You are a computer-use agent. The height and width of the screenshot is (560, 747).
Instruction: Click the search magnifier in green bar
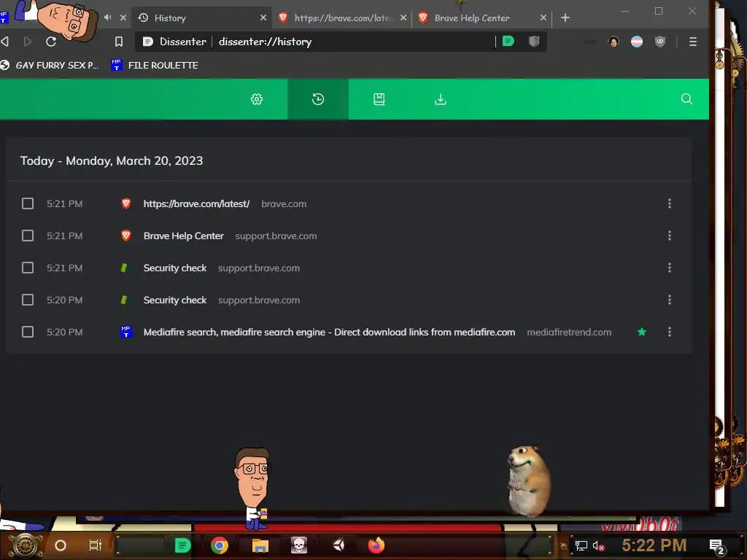(686, 99)
